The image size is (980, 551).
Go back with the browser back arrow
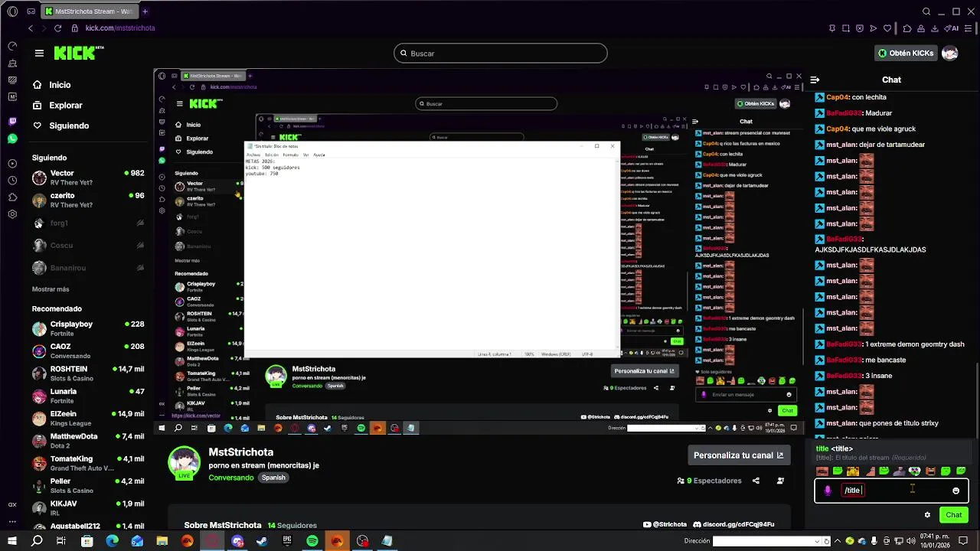[x=31, y=28]
